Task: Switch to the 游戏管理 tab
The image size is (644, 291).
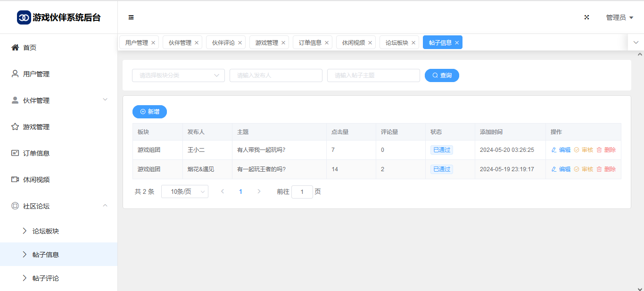Action: pyautogui.click(x=266, y=42)
